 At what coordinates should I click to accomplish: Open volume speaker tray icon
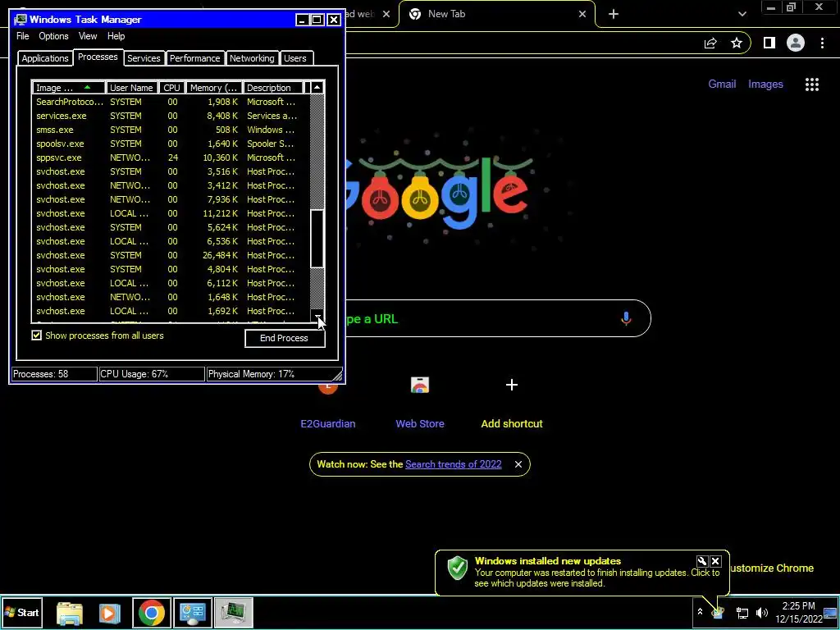click(x=762, y=613)
